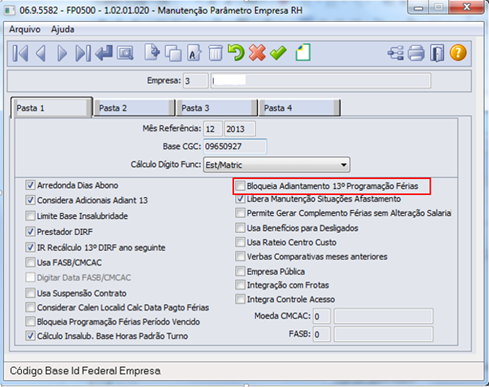
Task: Check Bloqueia Adiantamento 13º Programação Férias
Action: pyautogui.click(x=240, y=186)
